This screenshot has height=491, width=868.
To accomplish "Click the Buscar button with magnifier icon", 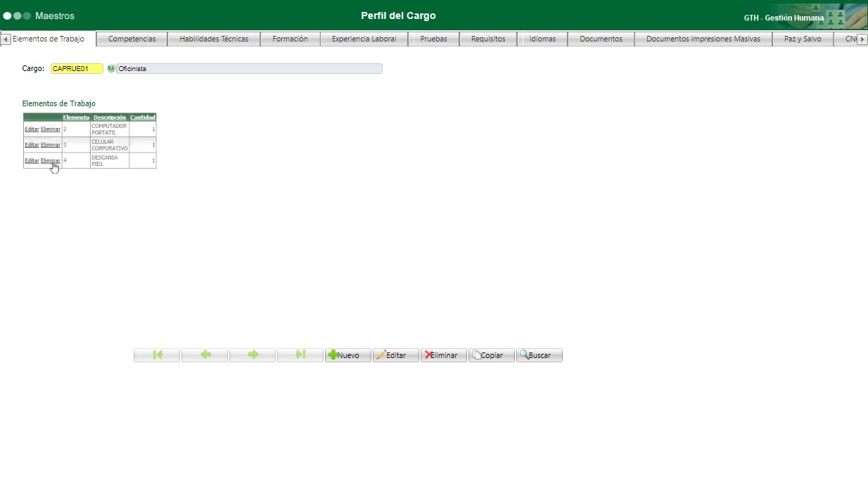I will pos(540,355).
